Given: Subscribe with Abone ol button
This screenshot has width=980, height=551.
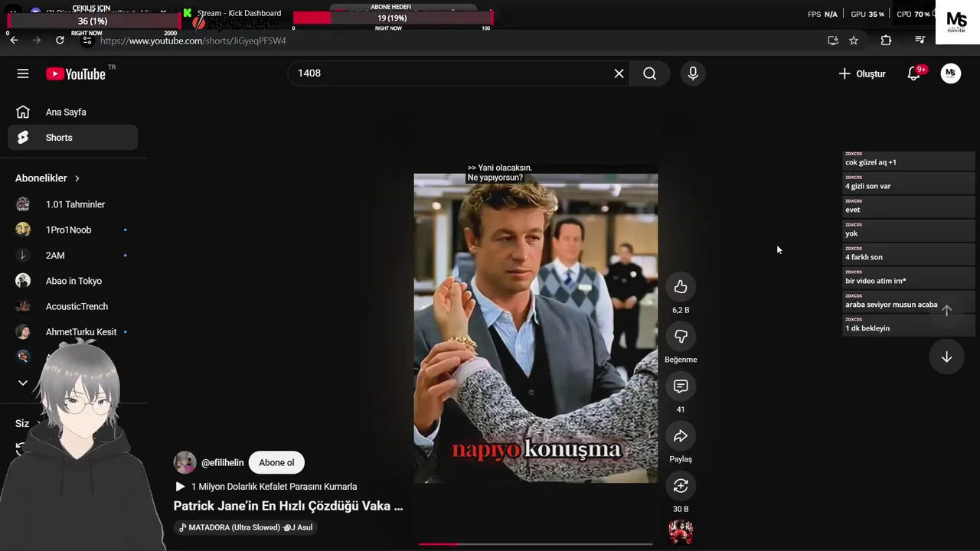Looking at the screenshot, I should pos(276,462).
